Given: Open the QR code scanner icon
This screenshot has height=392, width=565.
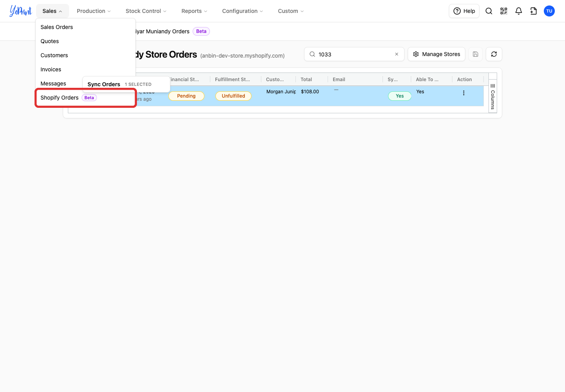Looking at the screenshot, I should coord(504,11).
